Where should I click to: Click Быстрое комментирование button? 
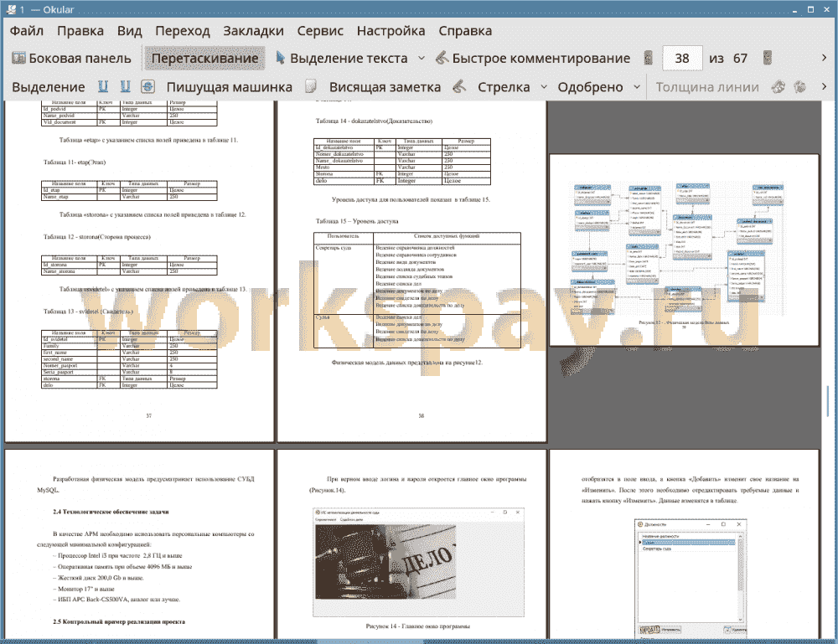click(533, 59)
